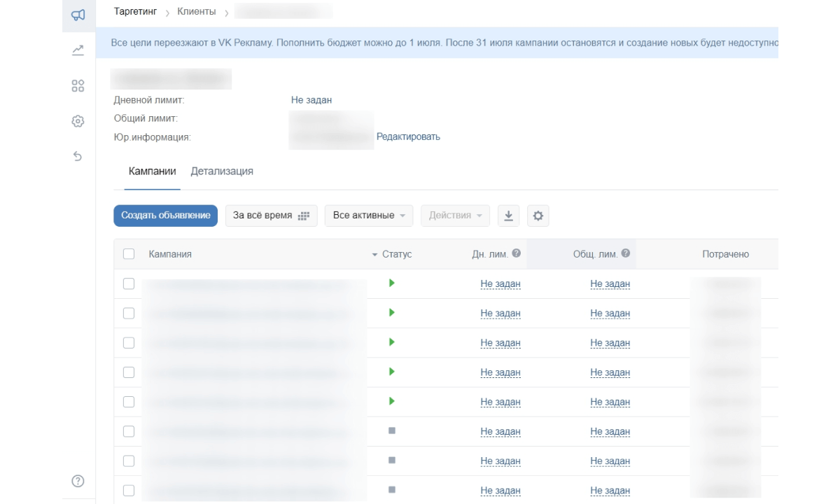Show hint icon next to Дн. лим.

(x=517, y=253)
